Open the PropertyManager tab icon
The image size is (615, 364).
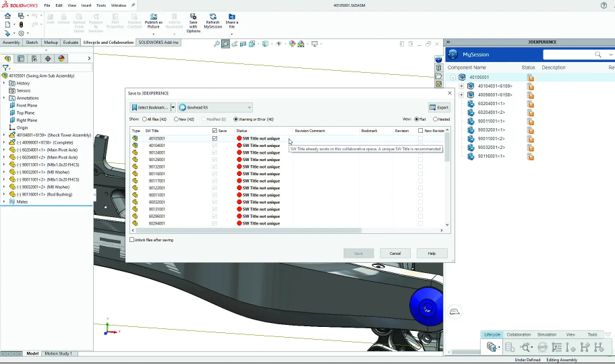[21, 59]
